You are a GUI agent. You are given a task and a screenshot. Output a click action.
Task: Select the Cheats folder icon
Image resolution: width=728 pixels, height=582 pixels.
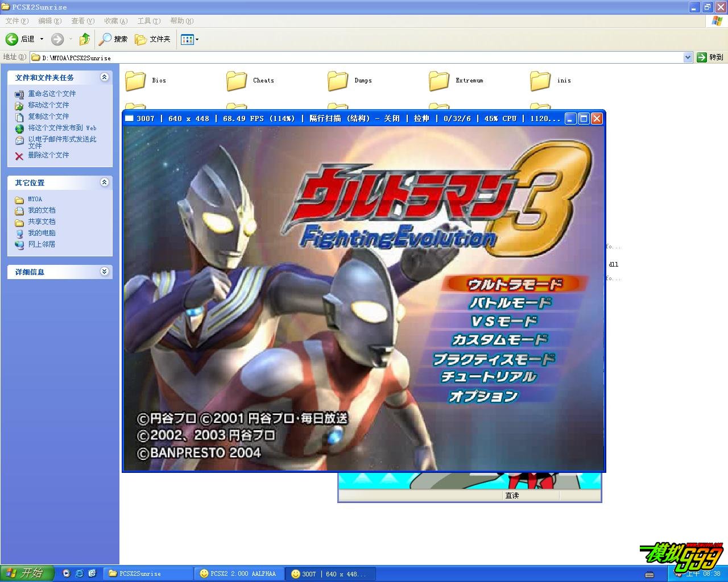237,81
